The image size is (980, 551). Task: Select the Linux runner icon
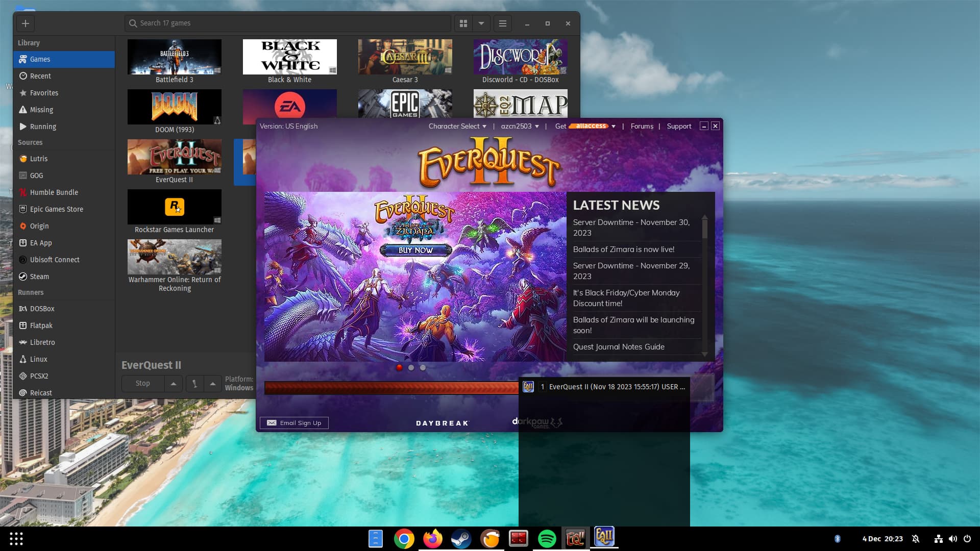click(x=23, y=359)
